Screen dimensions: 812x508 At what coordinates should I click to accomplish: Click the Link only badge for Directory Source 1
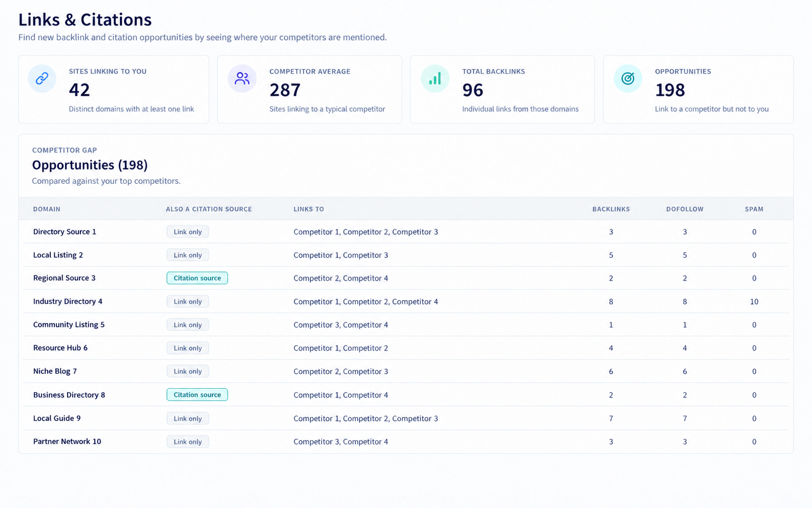tap(187, 232)
